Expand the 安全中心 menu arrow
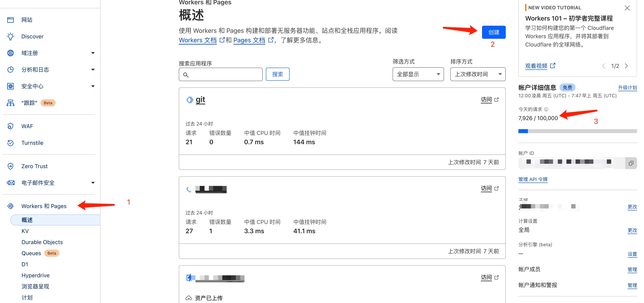This screenshot has width=644, height=303. [93, 86]
